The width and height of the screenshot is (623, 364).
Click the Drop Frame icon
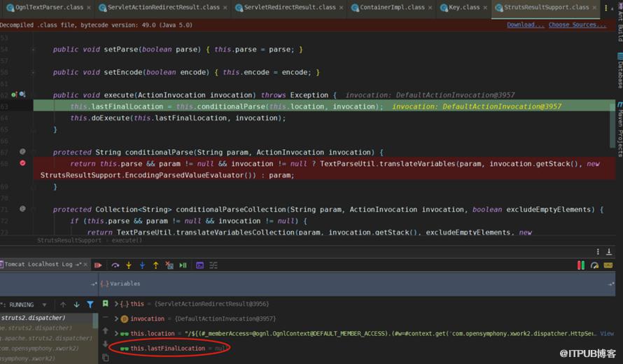[169, 265]
